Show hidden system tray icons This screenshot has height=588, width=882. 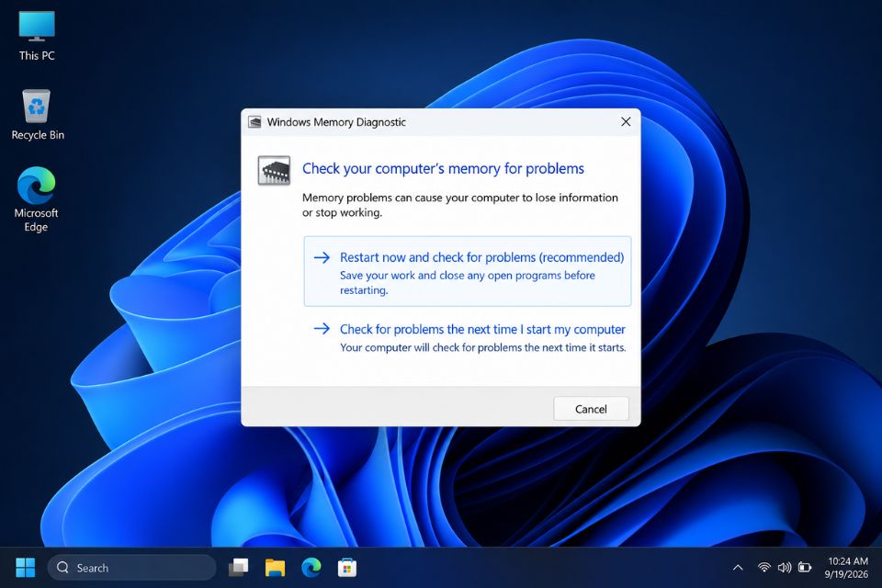point(738,568)
